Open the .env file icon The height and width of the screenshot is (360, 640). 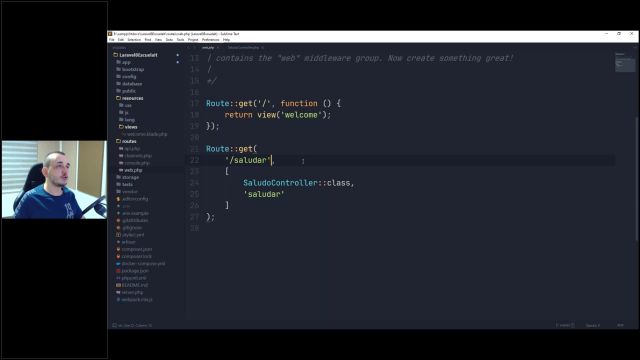point(118,206)
